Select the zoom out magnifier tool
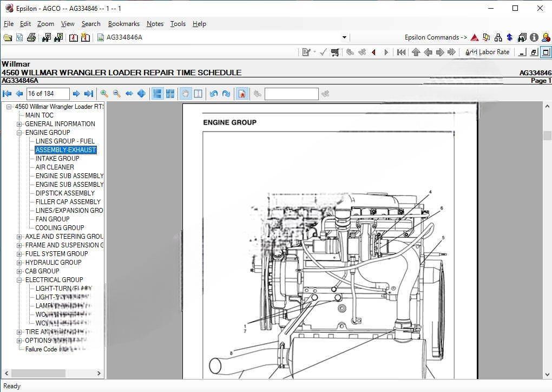The width and height of the screenshot is (552, 392). tap(117, 93)
